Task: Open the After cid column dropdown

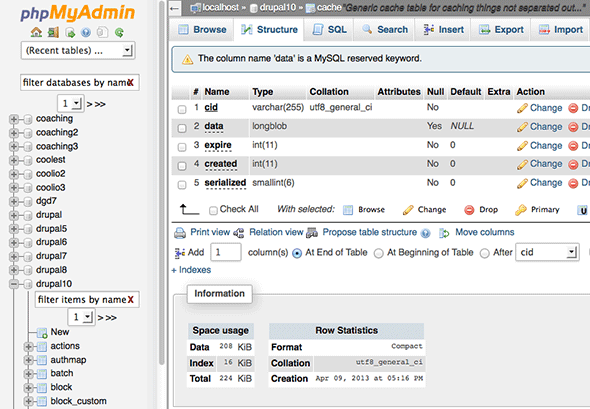Action: [x=547, y=252]
